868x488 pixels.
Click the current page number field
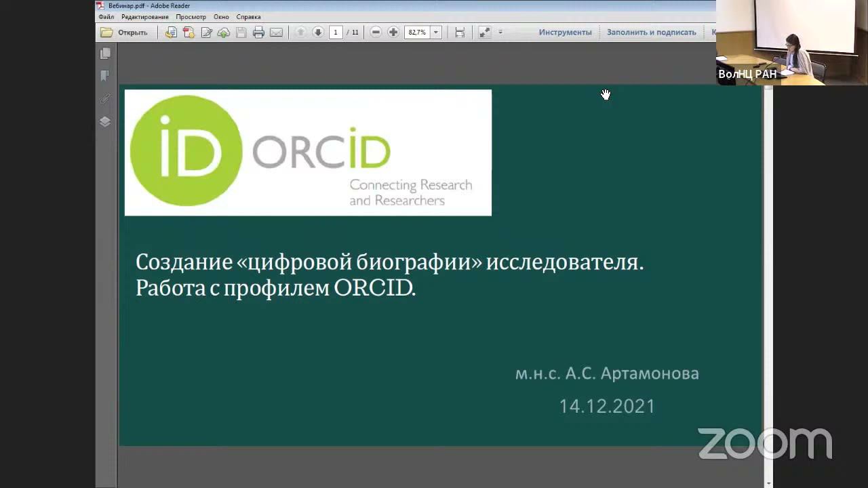click(x=335, y=32)
